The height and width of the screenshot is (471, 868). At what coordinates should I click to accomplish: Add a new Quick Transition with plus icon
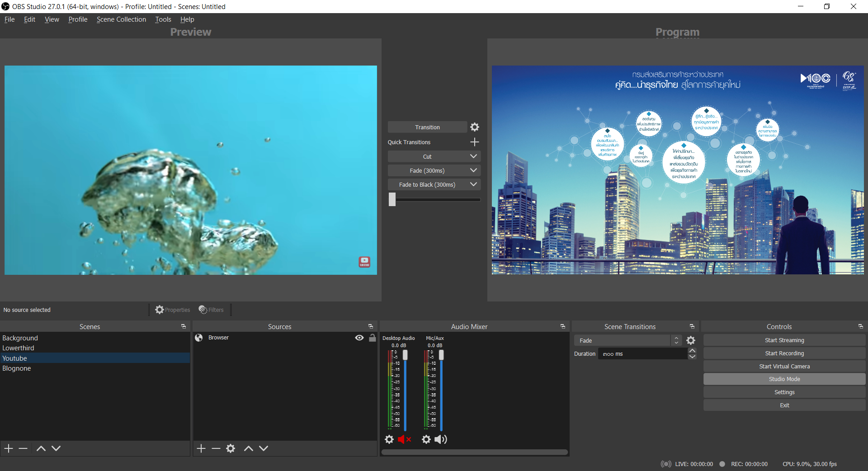click(474, 142)
